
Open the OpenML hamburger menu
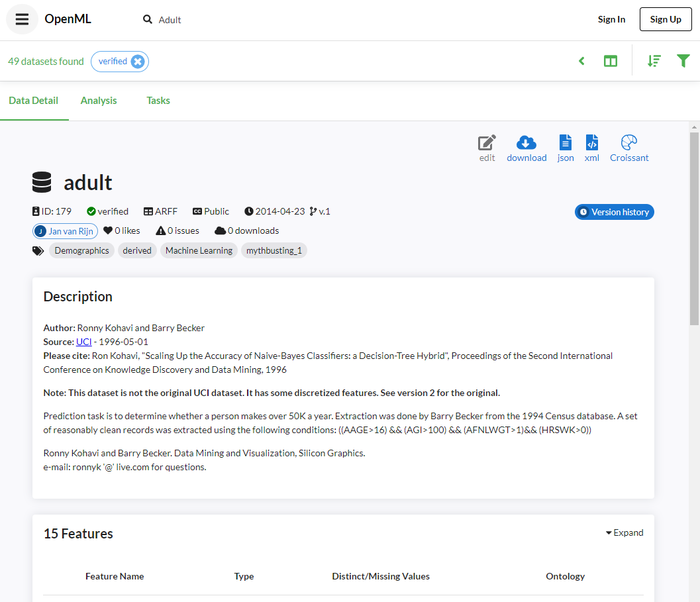click(x=22, y=19)
